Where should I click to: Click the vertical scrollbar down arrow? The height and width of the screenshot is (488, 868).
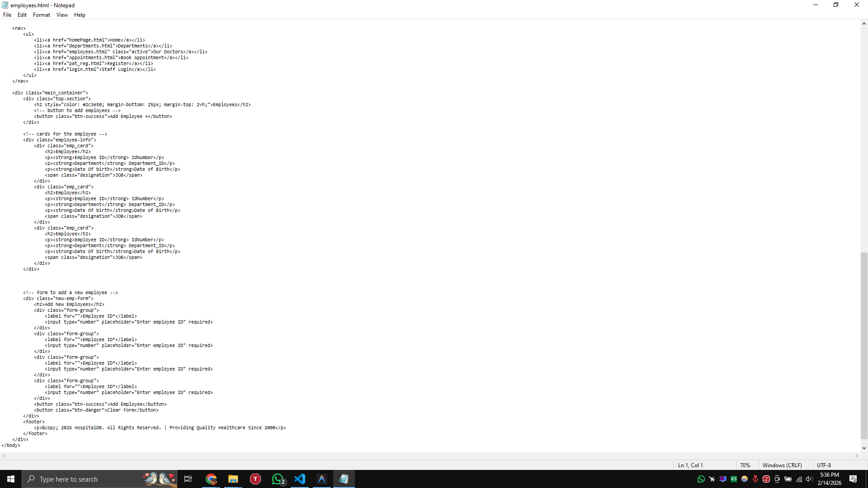864,448
